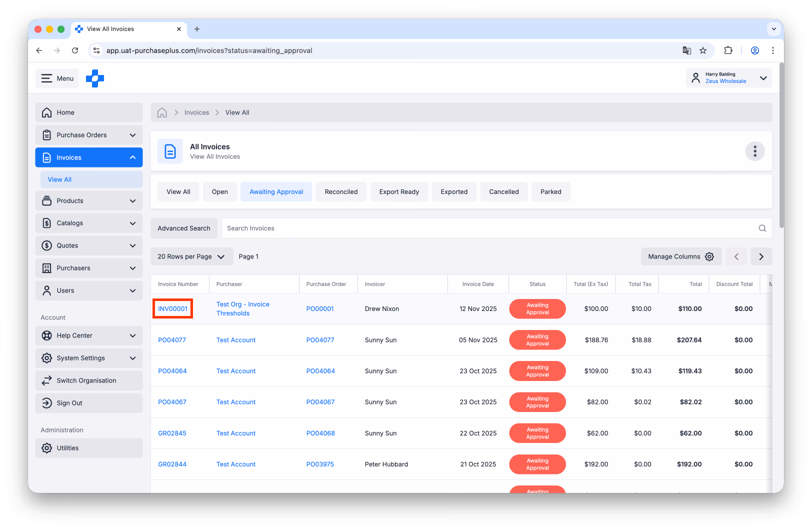Viewport: 812px width, 530px height.
Task: Click the All Invoices document icon
Action: [170, 151]
